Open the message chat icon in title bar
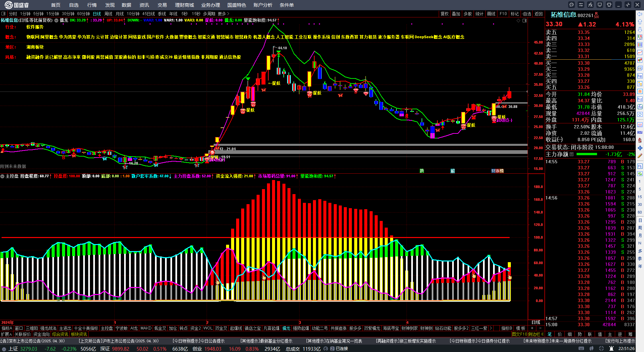 [x=572, y=5]
